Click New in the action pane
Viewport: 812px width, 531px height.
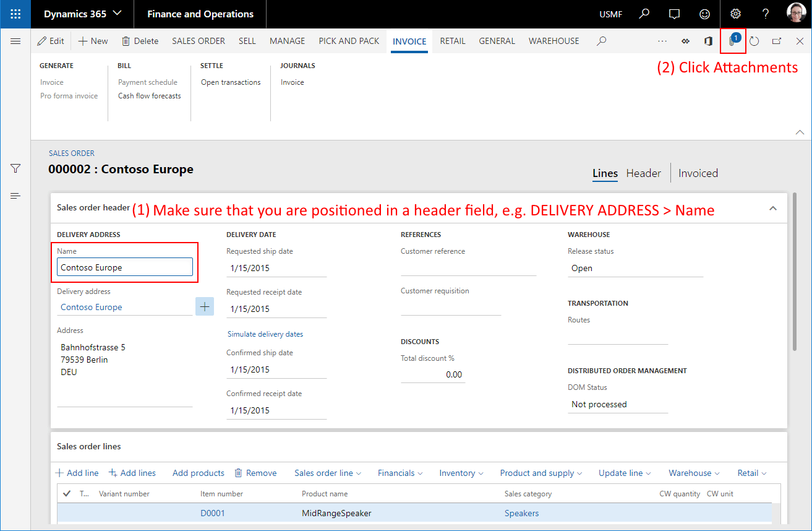click(x=93, y=41)
